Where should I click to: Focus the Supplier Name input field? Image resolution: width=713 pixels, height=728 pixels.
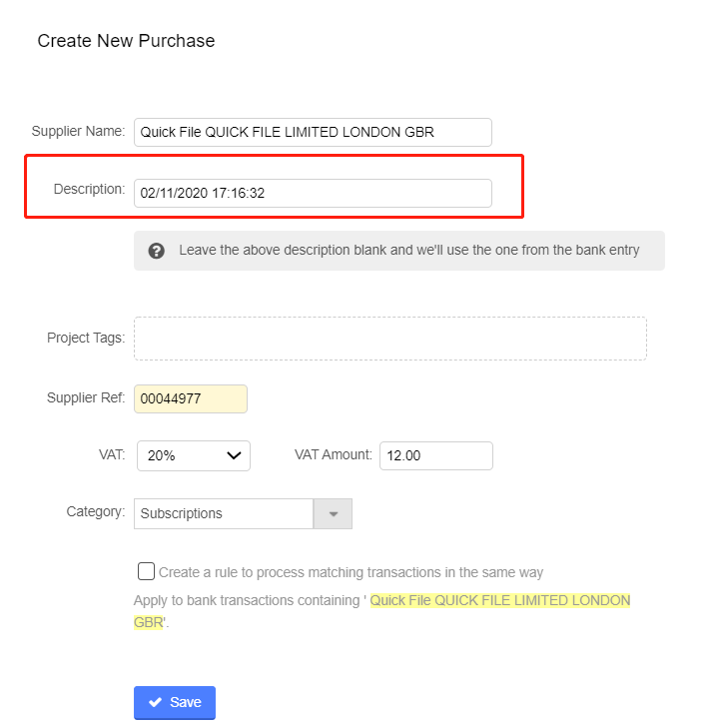(313, 132)
